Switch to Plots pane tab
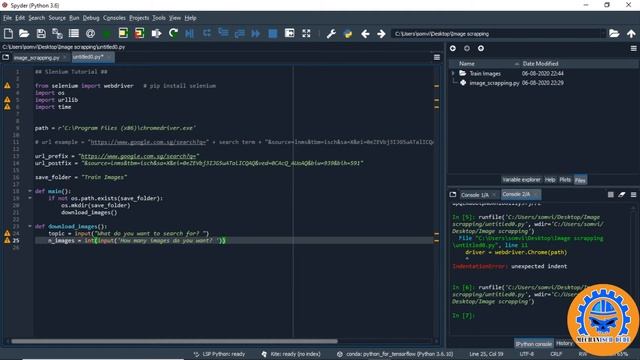 coord(565,180)
